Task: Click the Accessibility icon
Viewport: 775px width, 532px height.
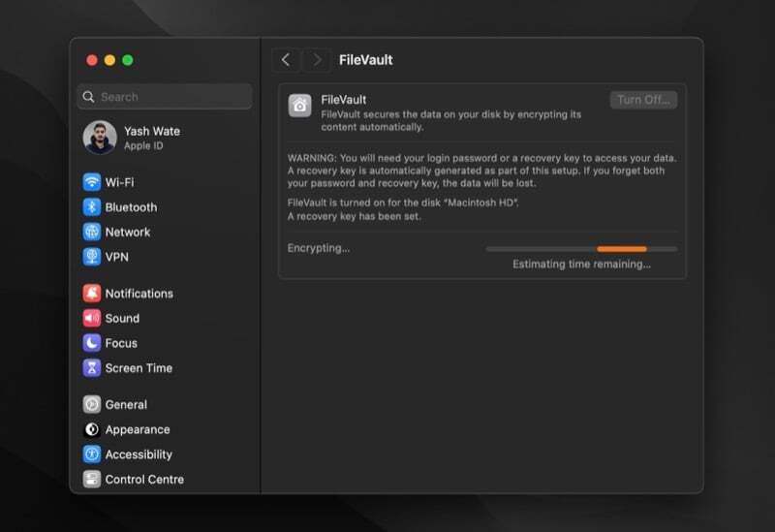Action: 92,454
